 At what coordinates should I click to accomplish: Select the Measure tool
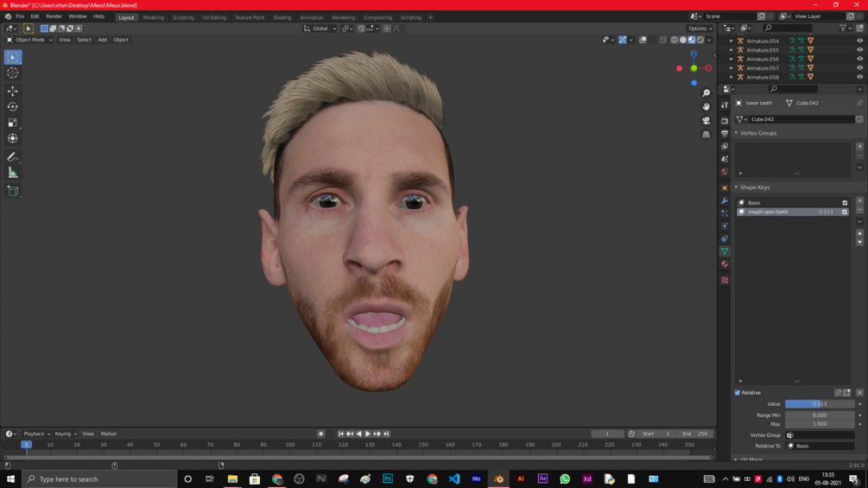click(x=13, y=174)
